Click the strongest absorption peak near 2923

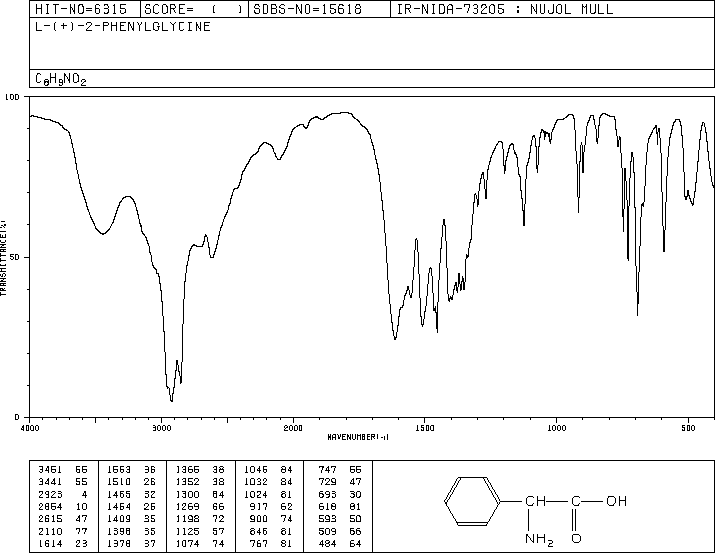click(171, 400)
